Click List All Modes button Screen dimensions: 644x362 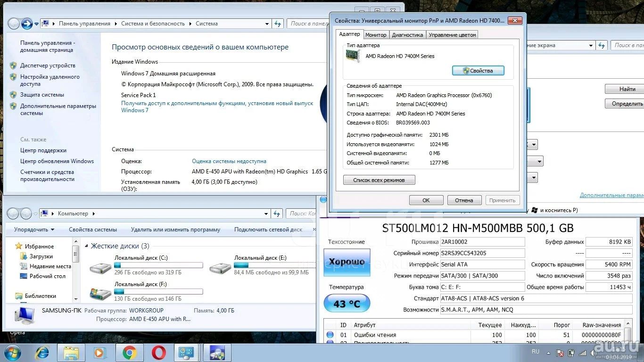tap(379, 180)
